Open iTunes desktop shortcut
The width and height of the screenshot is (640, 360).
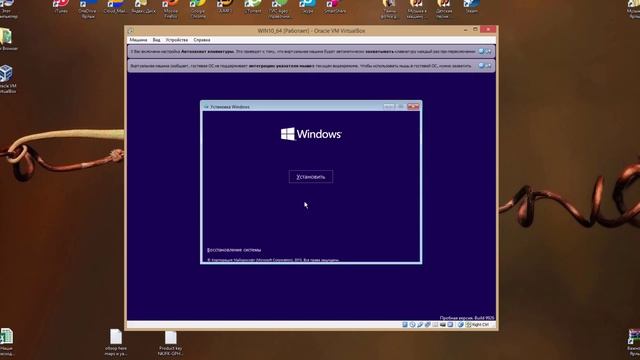(61, 7)
